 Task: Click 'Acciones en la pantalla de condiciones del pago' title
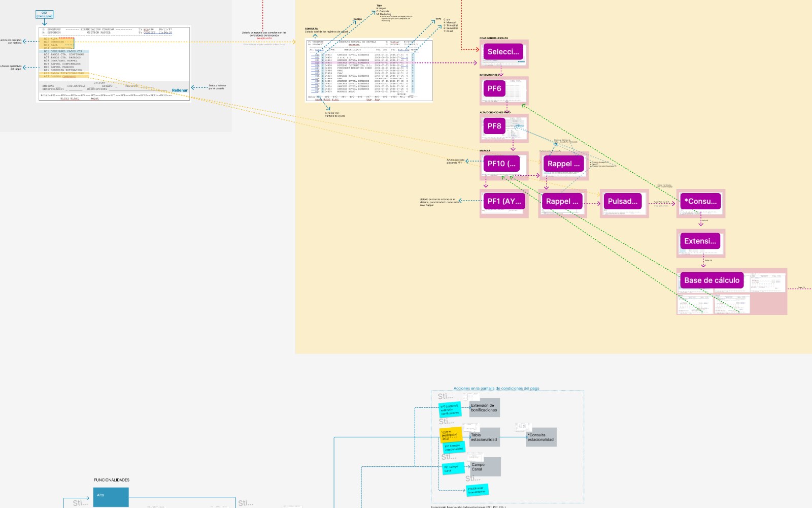click(x=496, y=389)
